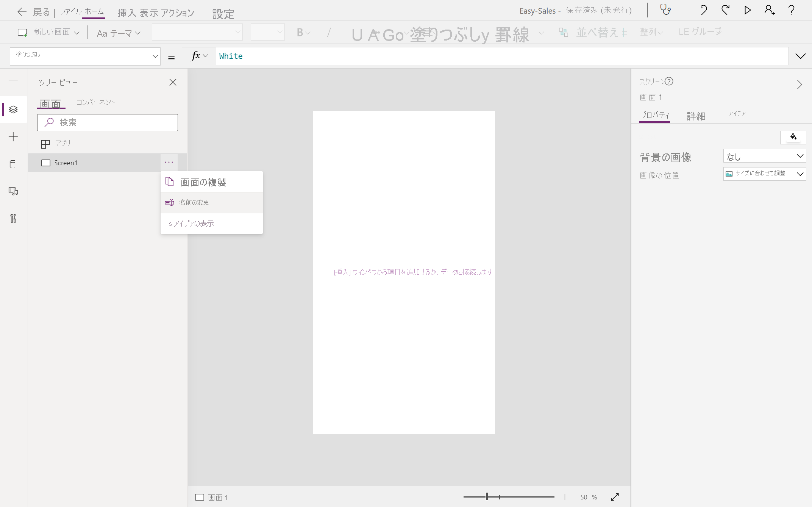
Task: Expand the 背景の画像 なし dropdown
Action: 764,156
